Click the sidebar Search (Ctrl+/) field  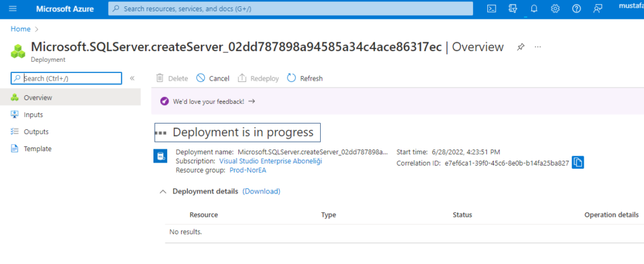pos(66,78)
